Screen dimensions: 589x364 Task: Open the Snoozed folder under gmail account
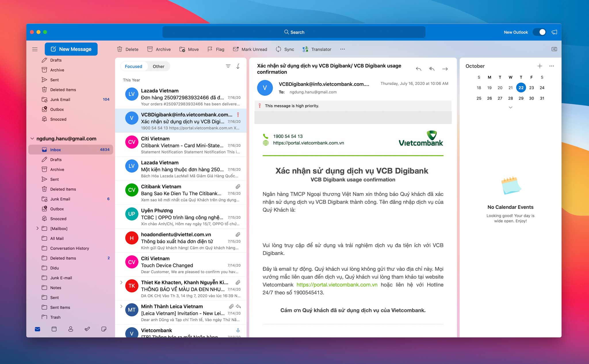point(71,219)
